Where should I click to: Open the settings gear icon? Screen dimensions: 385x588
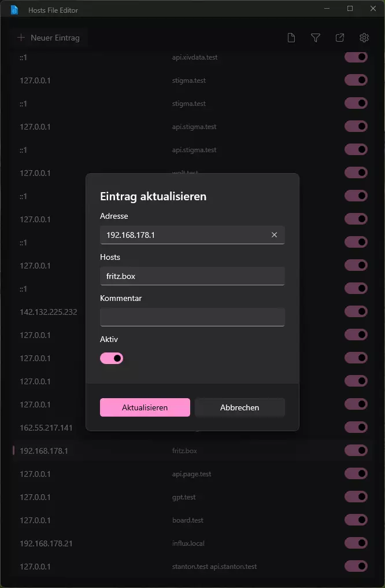point(364,38)
